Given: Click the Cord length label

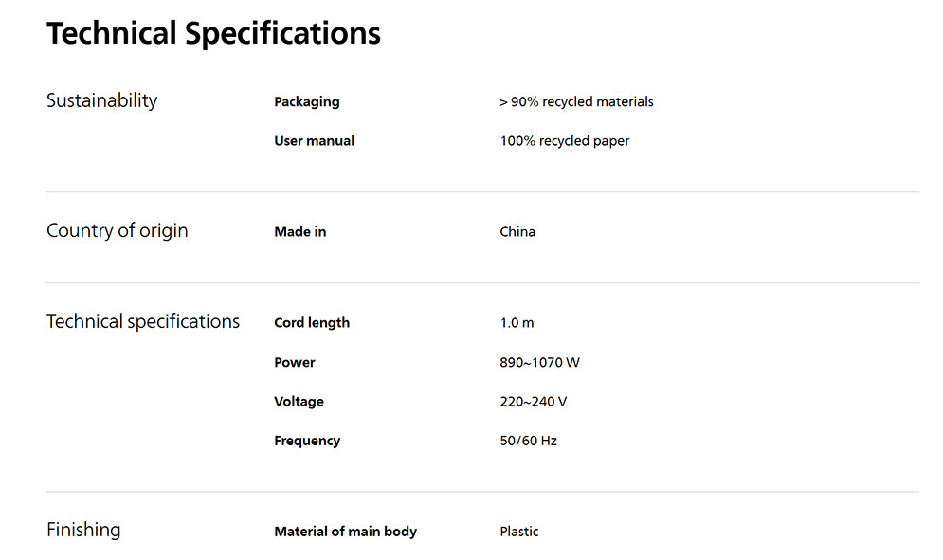Looking at the screenshot, I should (312, 323).
